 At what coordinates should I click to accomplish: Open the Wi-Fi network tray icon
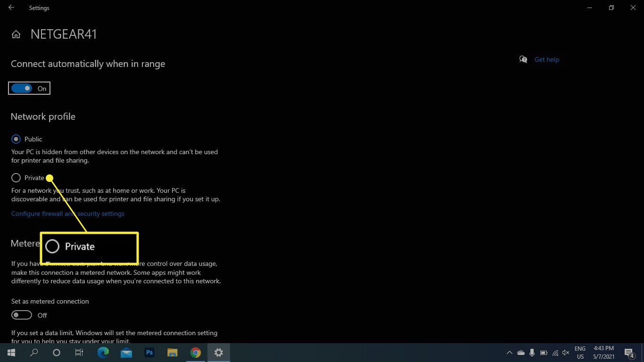pos(555,353)
